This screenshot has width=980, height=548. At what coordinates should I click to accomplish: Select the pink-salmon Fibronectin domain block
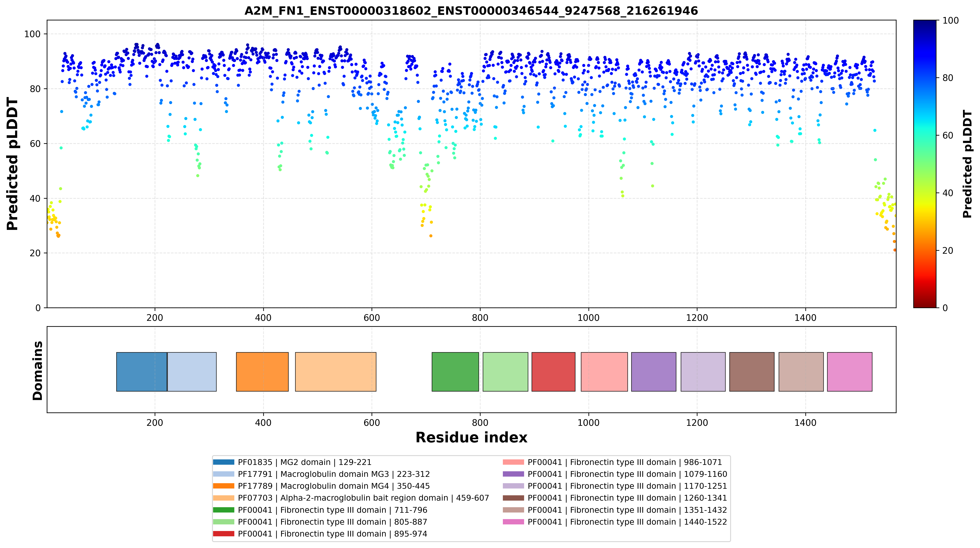(604, 372)
